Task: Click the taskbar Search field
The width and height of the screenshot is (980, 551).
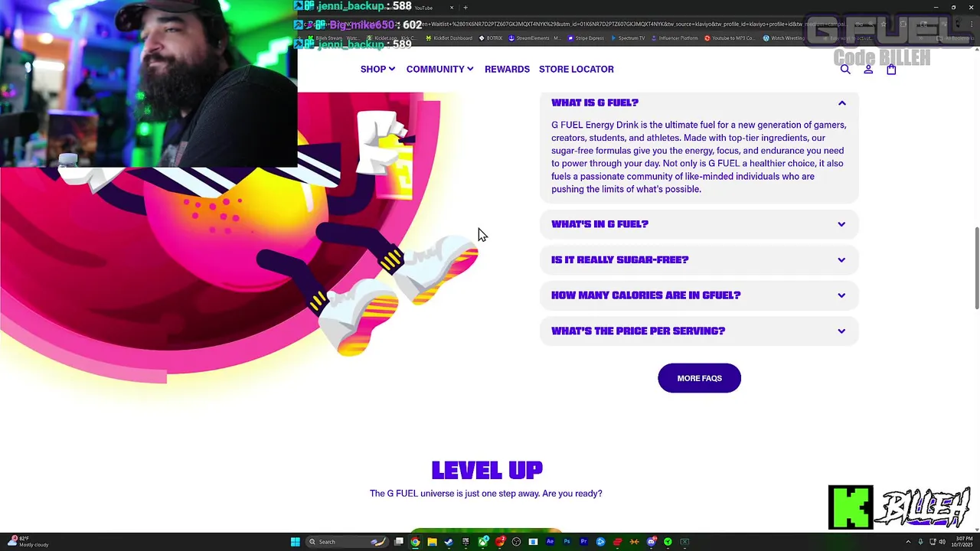Action: click(348, 542)
